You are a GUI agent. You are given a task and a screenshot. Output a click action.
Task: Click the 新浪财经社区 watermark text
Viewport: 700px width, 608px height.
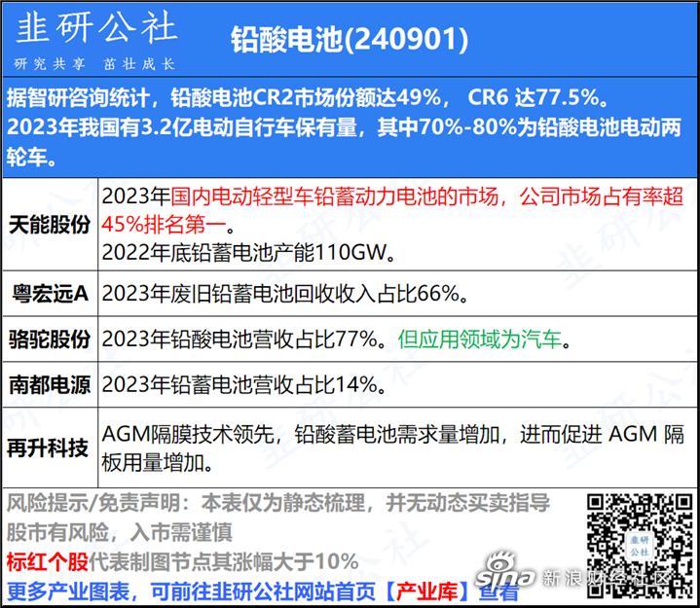pyautogui.click(x=607, y=578)
